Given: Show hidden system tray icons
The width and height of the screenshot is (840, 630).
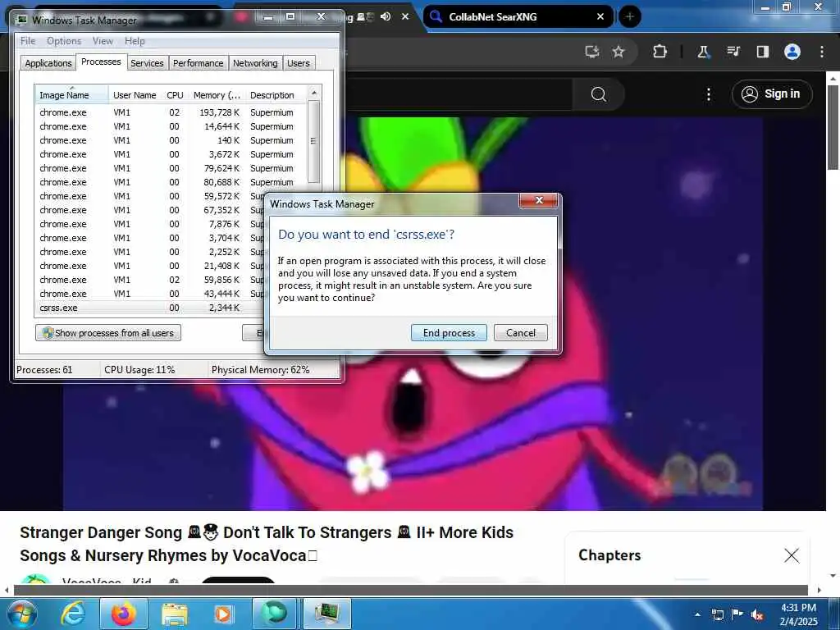Looking at the screenshot, I should point(697,614).
